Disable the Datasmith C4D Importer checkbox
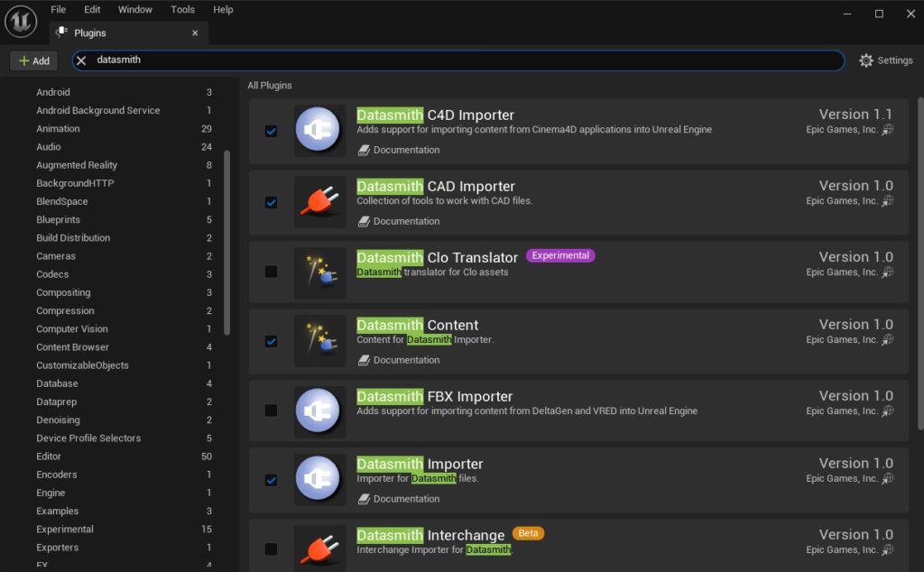The image size is (924, 572). tap(271, 131)
